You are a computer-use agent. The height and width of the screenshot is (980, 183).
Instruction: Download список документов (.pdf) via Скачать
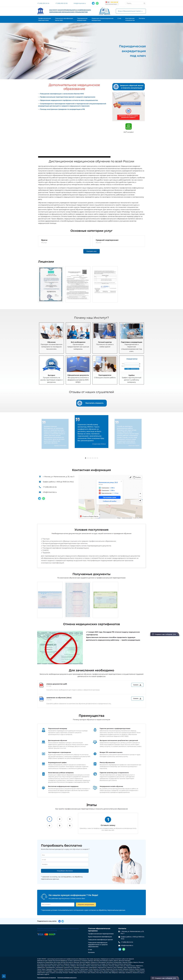137,685
